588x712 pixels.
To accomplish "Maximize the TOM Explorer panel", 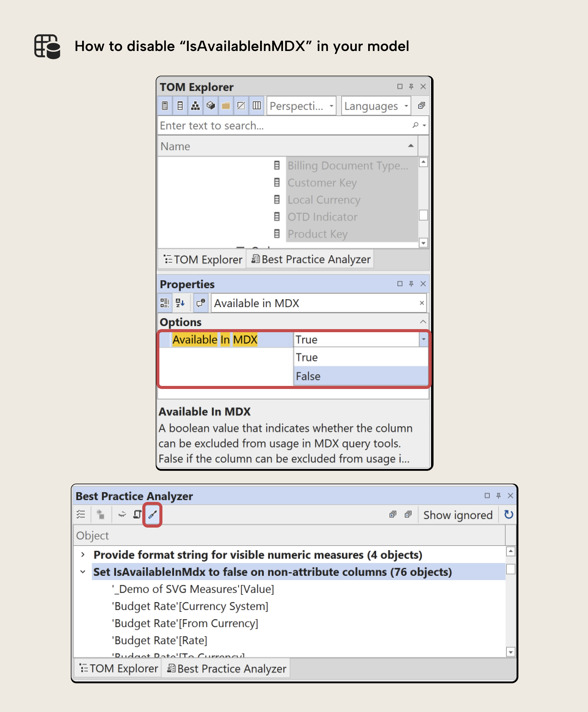I will coord(400,86).
